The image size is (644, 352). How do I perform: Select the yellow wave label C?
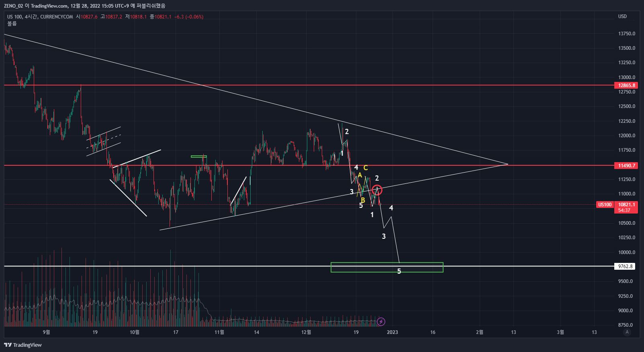click(366, 168)
